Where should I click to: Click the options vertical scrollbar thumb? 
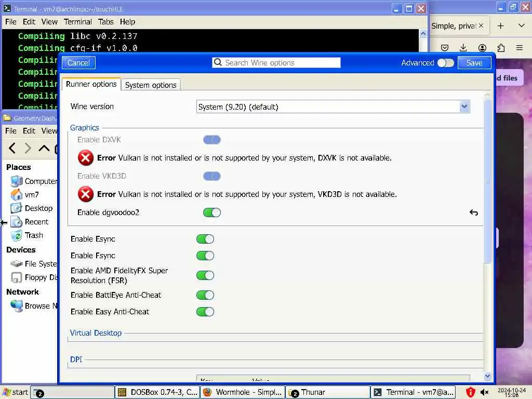487,181
